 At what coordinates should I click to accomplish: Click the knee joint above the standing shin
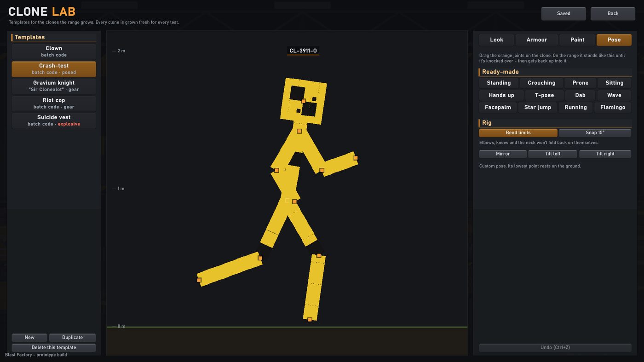319,256
